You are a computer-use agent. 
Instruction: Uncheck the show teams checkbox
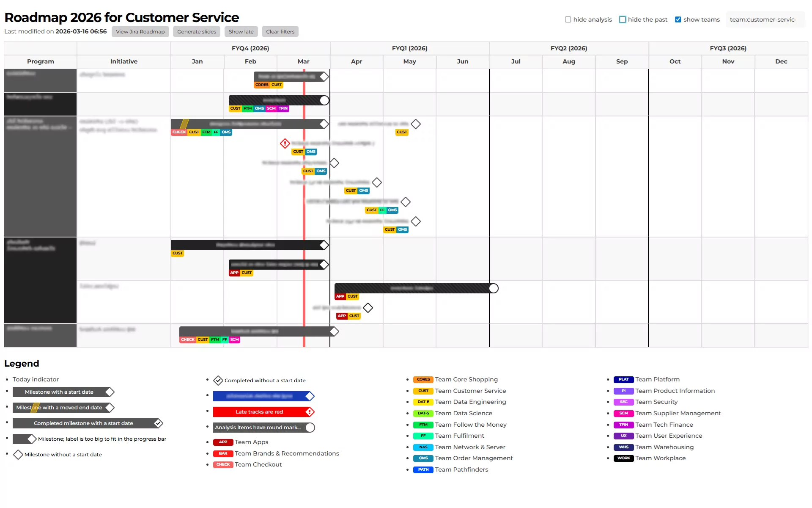coord(678,19)
